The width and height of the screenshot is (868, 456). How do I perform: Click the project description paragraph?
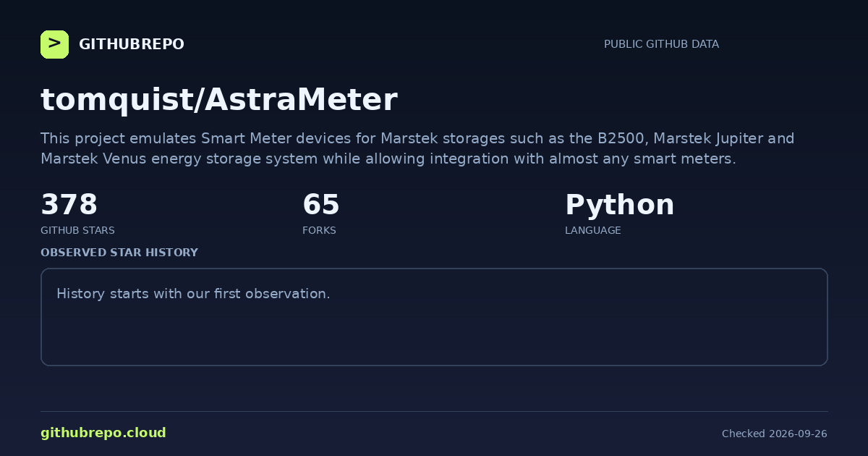[417, 148]
